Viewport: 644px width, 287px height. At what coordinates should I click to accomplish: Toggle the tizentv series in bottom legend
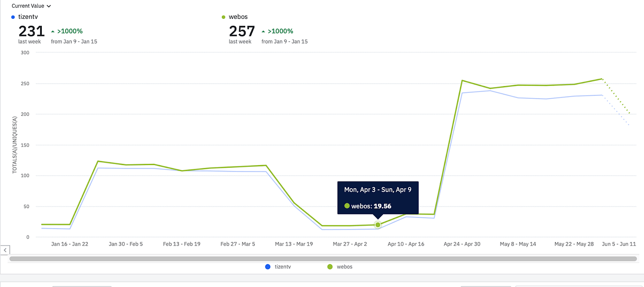pos(278,266)
